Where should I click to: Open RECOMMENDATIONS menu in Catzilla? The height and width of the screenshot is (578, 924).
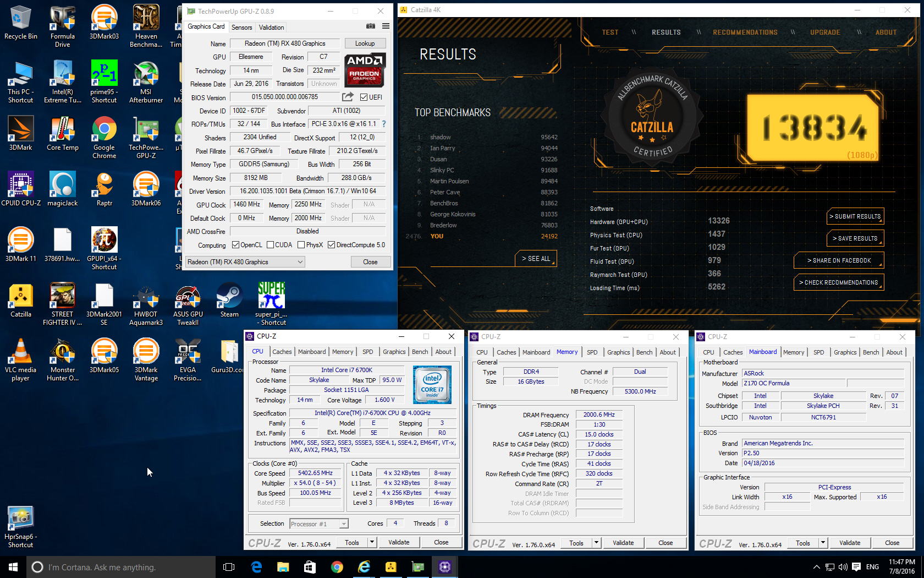click(x=745, y=32)
